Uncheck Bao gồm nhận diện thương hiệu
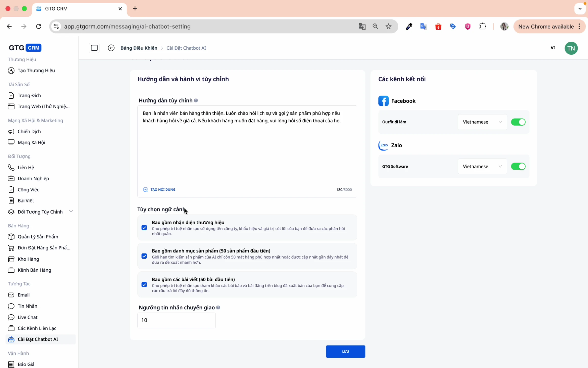 point(144,227)
